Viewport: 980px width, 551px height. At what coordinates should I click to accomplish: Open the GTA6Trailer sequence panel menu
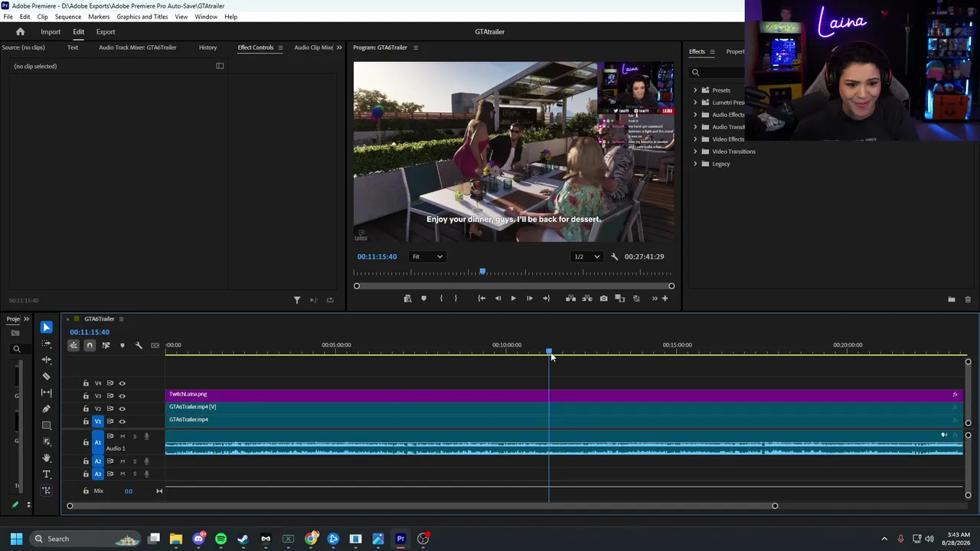121,319
